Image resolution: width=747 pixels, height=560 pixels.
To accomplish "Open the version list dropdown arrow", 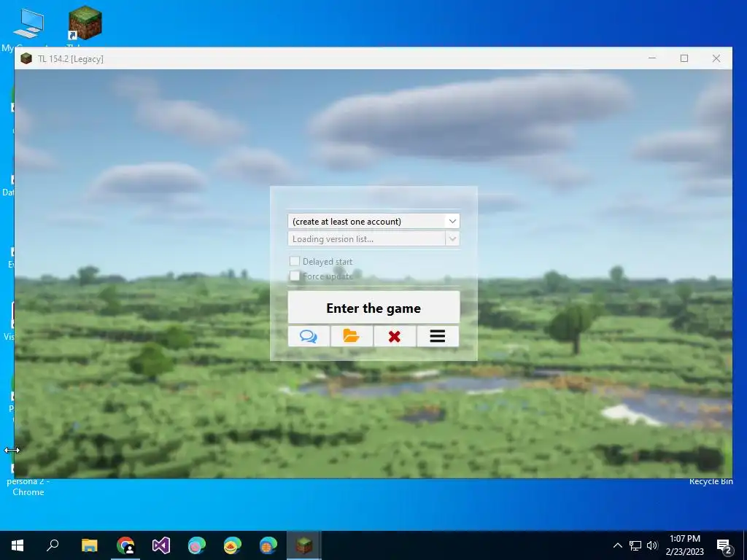I will tap(452, 238).
